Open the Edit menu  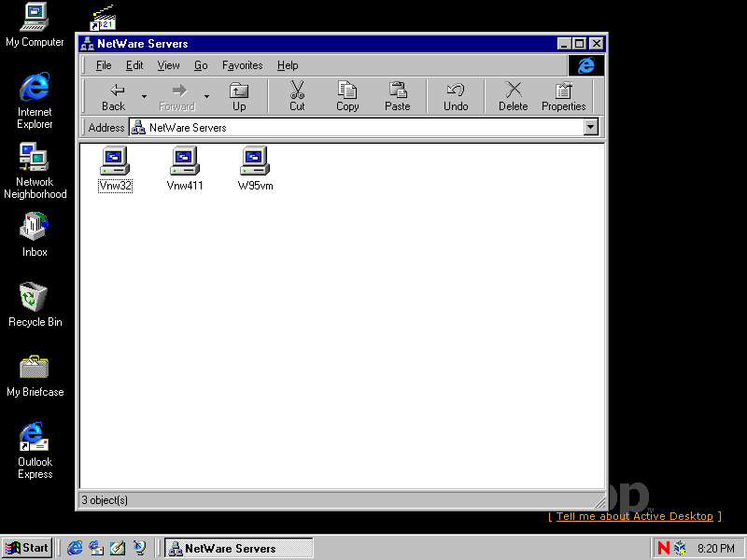tap(134, 65)
